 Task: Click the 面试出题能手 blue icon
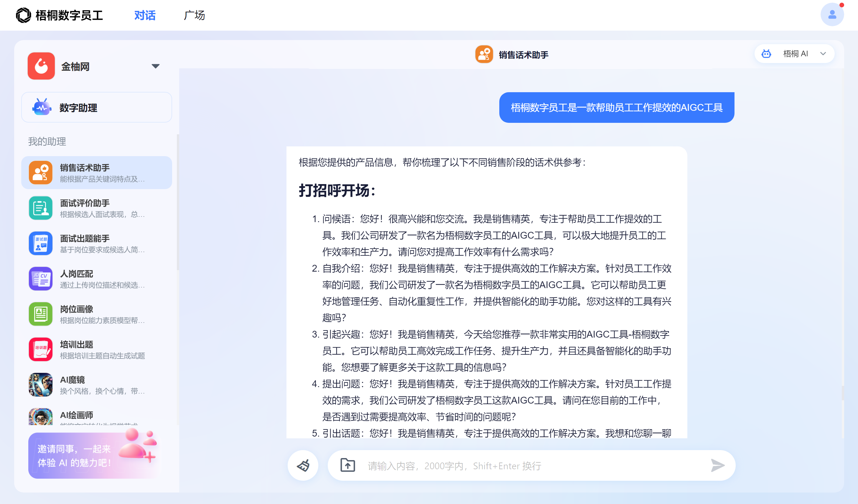40,243
